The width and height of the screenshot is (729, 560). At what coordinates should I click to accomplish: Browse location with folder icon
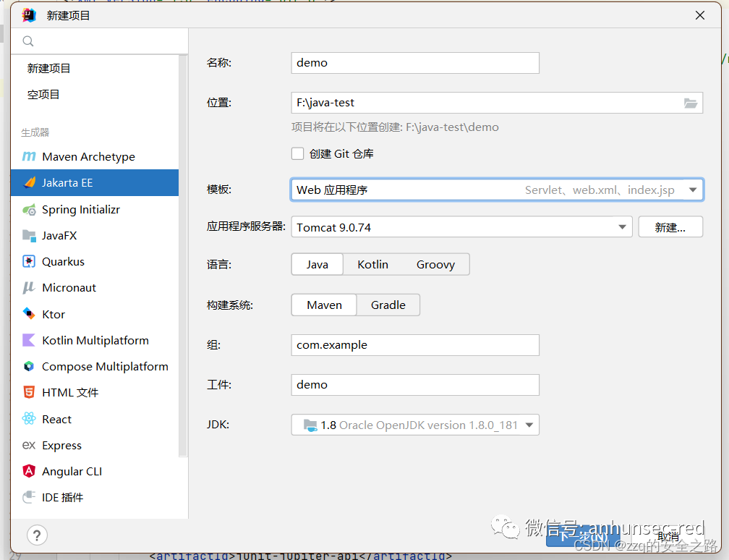[691, 103]
